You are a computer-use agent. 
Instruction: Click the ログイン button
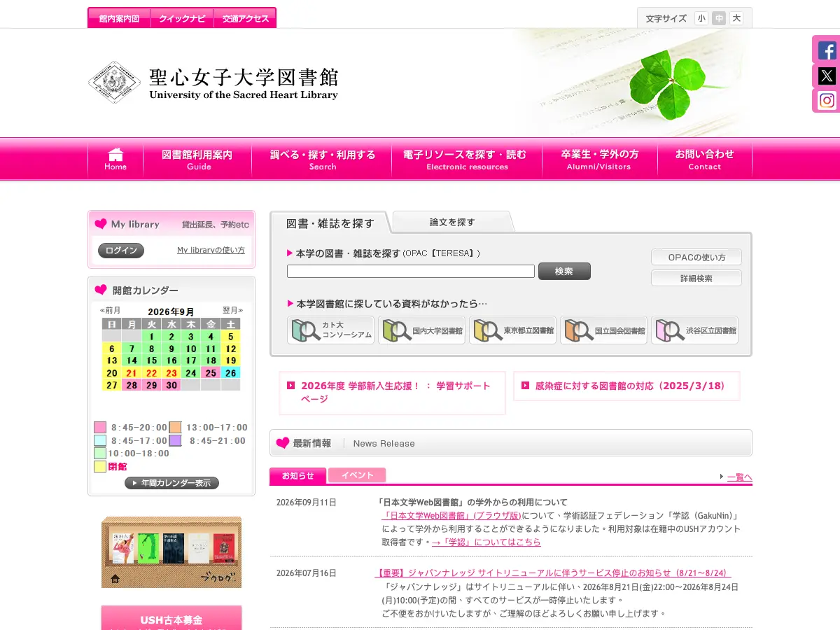click(121, 251)
